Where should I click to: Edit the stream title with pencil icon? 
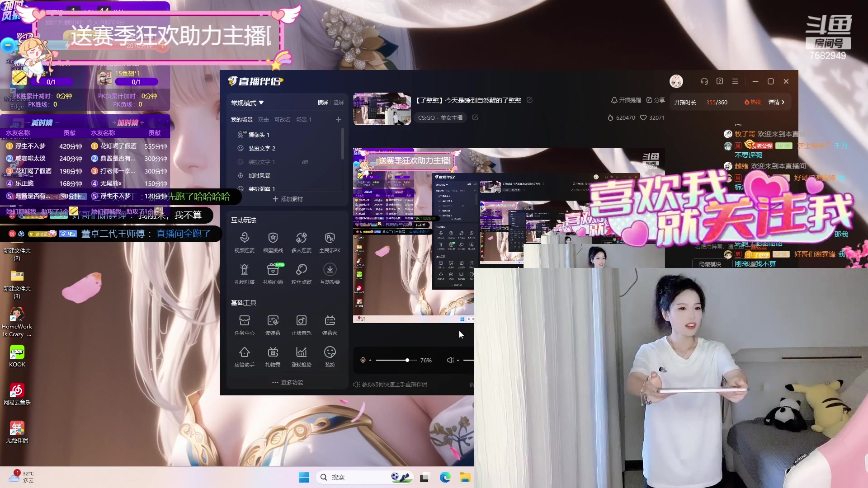pos(529,100)
